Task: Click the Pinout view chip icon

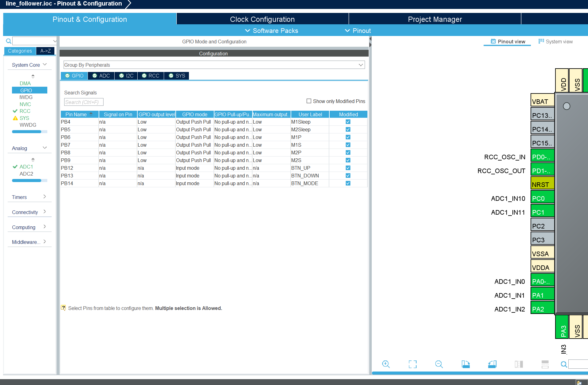Action: 493,42
